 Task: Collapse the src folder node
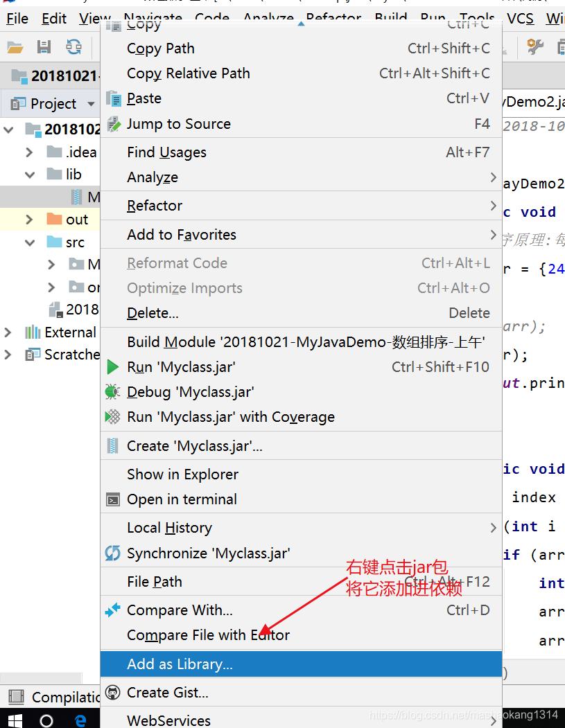click(x=30, y=242)
